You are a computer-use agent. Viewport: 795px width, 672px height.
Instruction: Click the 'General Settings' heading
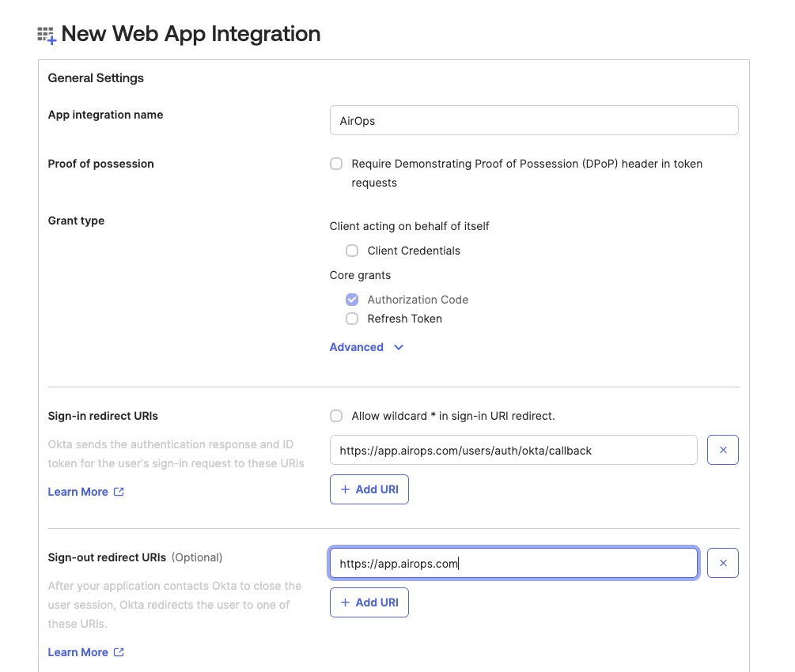click(x=96, y=78)
